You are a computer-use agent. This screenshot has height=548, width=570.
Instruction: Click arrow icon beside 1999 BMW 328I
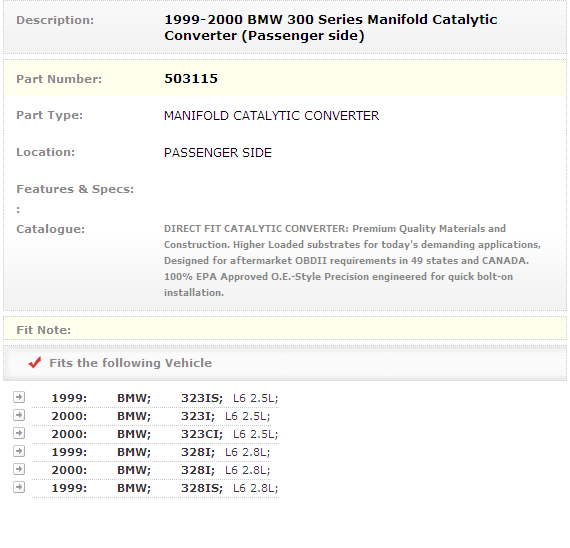(x=19, y=451)
